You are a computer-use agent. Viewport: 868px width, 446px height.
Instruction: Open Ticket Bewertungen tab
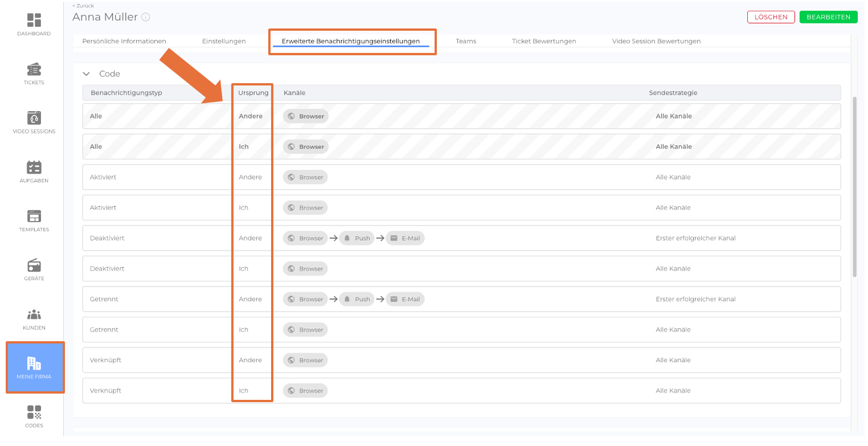[x=544, y=41]
